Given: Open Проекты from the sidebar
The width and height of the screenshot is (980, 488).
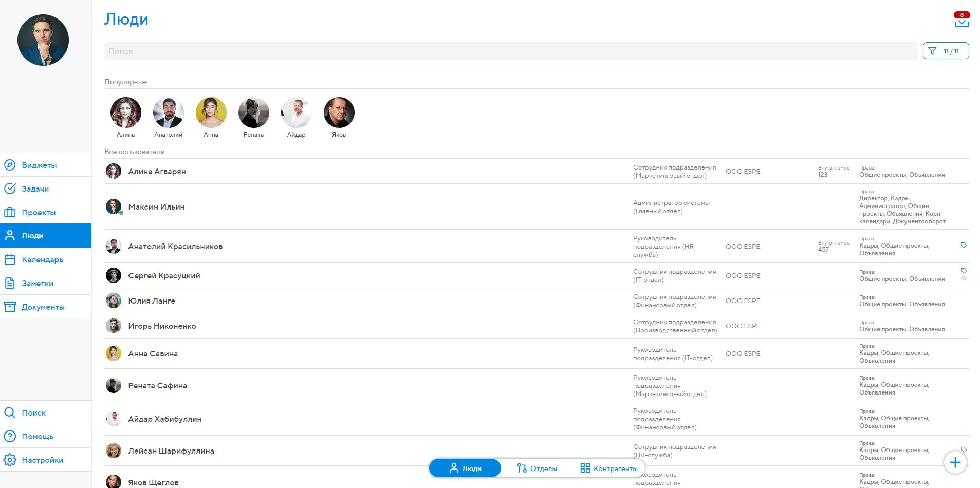Looking at the screenshot, I should pos(39,213).
